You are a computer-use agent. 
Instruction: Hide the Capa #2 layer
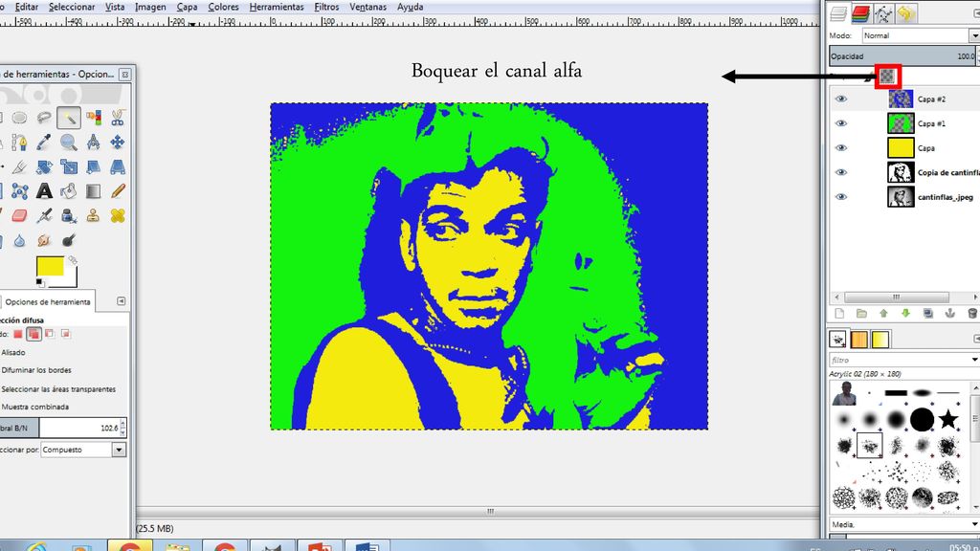pyautogui.click(x=841, y=99)
